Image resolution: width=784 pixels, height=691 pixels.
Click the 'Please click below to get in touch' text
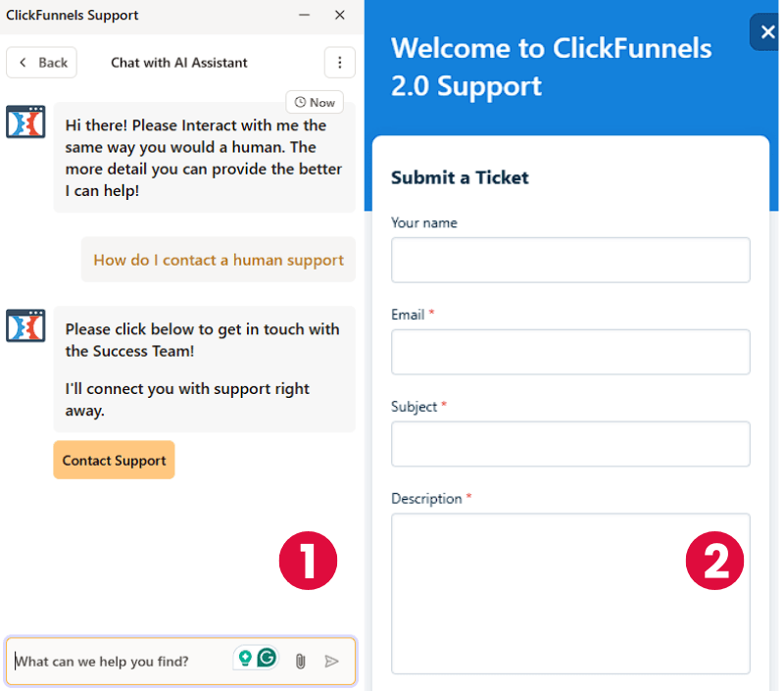click(x=202, y=340)
